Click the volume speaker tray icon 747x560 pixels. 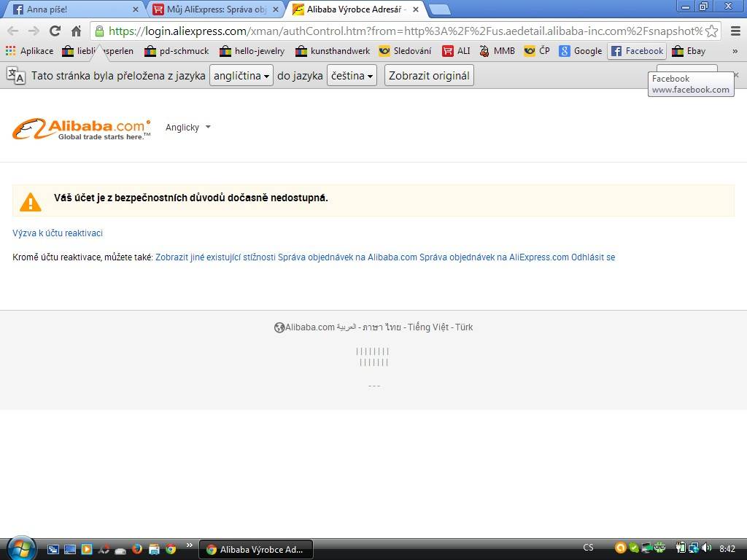pos(706,548)
